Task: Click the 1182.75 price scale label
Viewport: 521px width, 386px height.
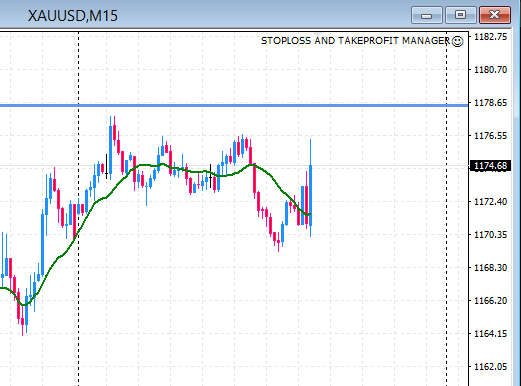Action: [490, 37]
